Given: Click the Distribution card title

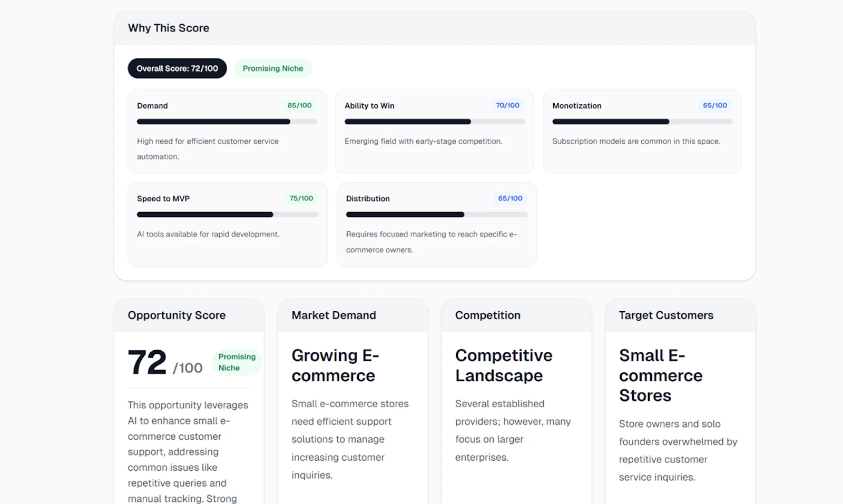Looking at the screenshot, I should [x=368, y=199].
